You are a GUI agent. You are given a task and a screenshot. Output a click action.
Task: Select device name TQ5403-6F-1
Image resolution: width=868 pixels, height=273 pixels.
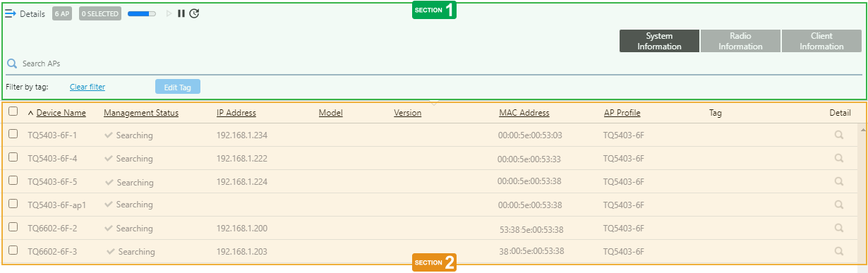pos(53,135)
